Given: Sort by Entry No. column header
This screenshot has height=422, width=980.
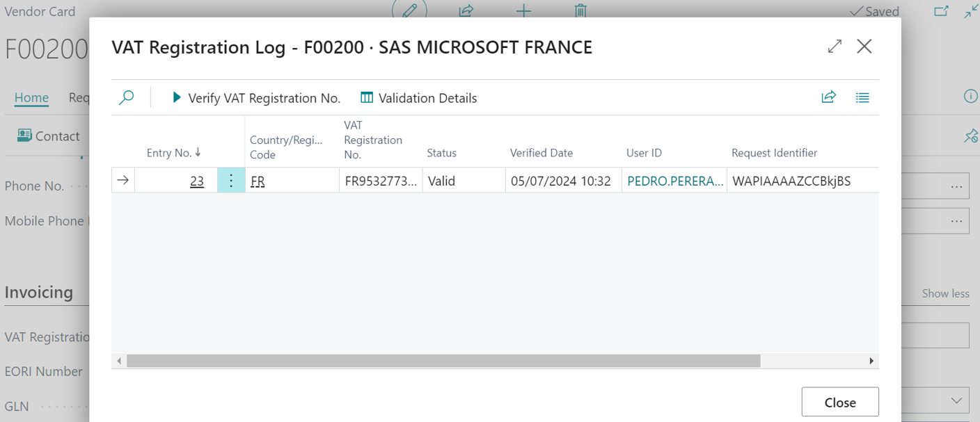Looking at the screenshot, I should pyautogui.click(x=173, y=153).
